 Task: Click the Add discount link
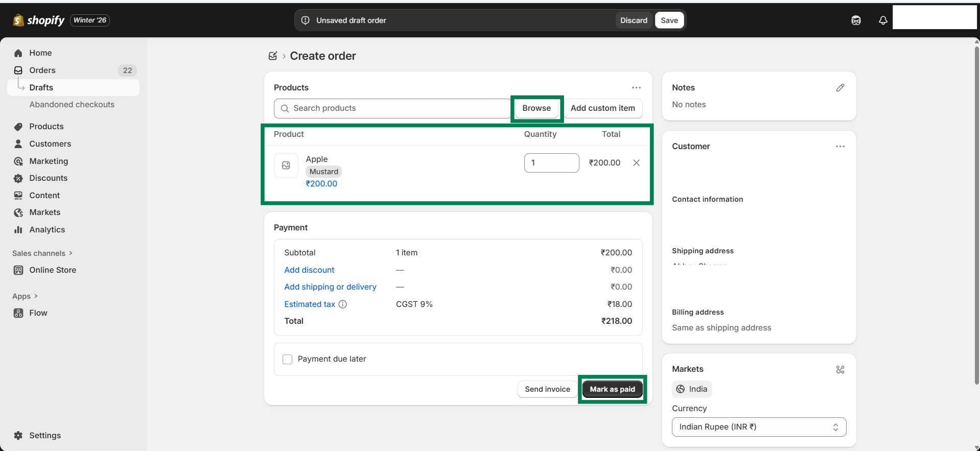point(309,270)
